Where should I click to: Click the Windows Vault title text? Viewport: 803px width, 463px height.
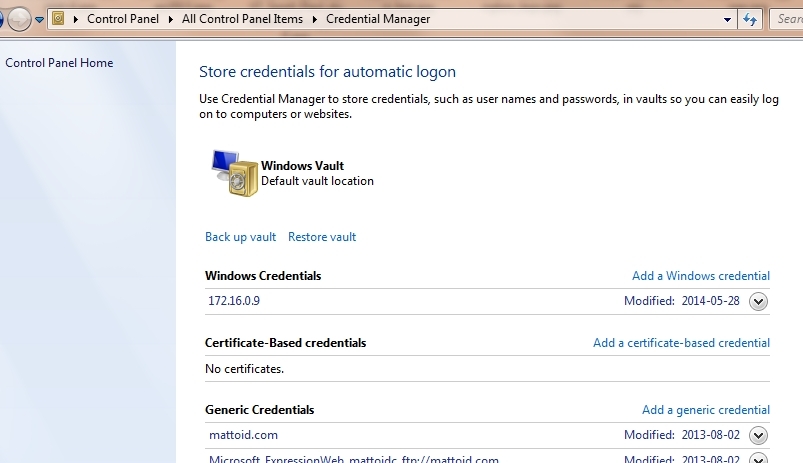click(302, 165)
